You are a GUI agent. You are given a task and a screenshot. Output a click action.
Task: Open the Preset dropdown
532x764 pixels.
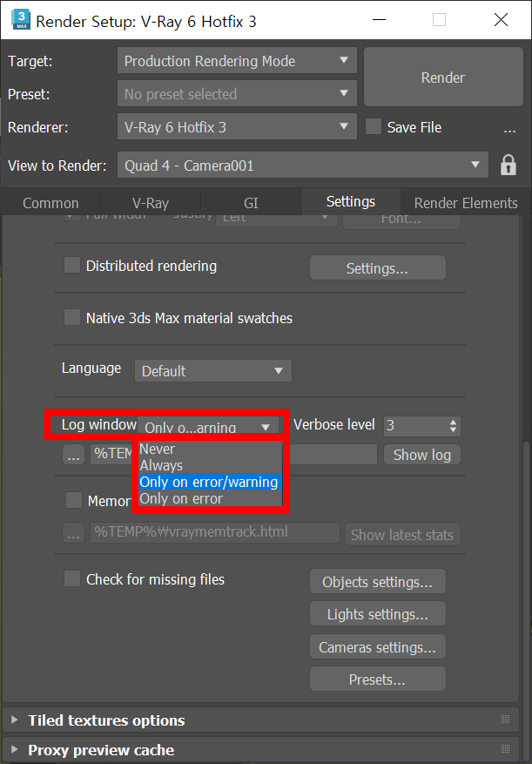tap(237, 93)
